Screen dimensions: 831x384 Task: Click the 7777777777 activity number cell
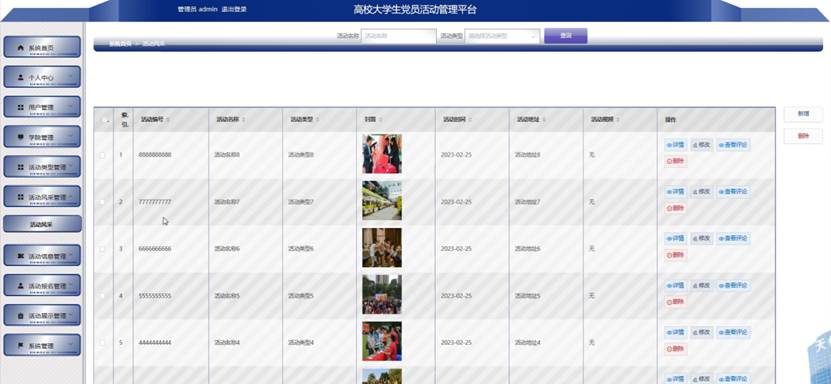(155, 202)
